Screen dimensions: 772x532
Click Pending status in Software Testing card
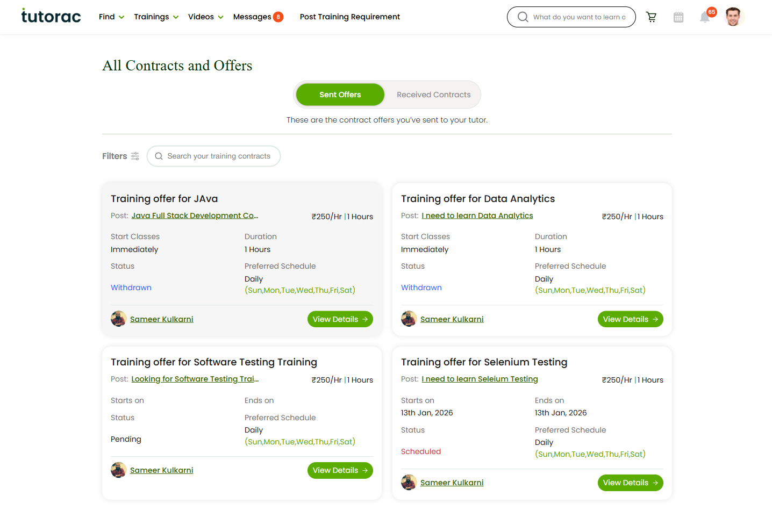[126, 439]
